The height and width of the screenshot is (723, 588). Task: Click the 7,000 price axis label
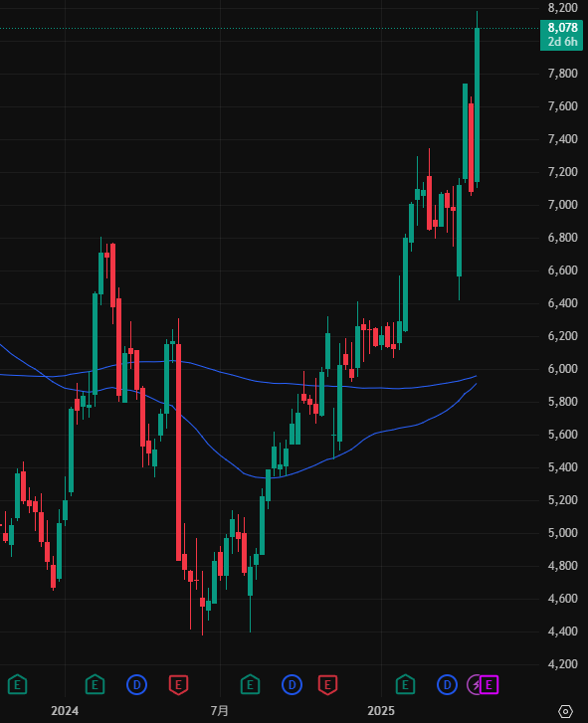point(563,204)
